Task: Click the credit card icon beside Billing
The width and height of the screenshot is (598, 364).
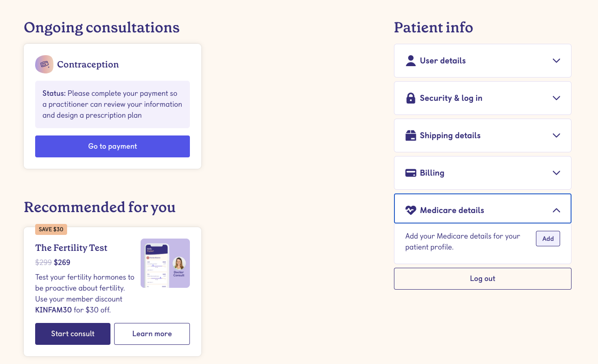Action: click(410, 172)
